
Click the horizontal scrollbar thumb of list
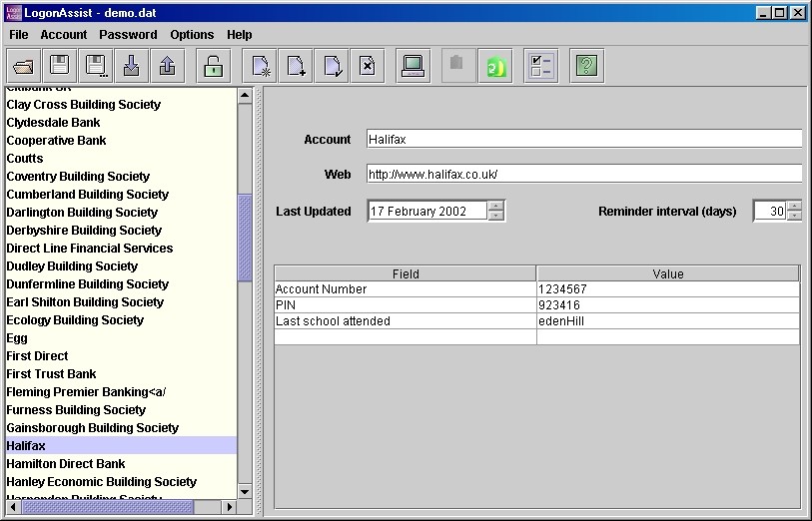(107, 507)
